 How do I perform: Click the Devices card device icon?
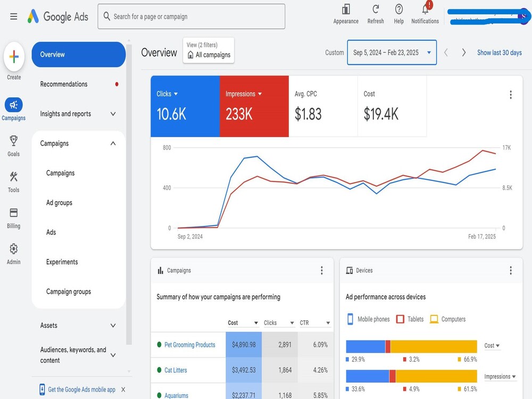pyautogui.click(x=349, y=270)
